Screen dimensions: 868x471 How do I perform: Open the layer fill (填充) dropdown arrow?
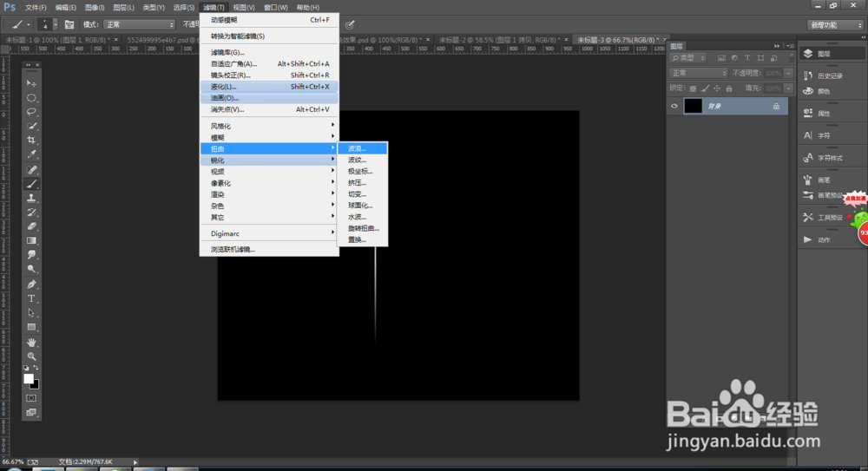(788, 88)
